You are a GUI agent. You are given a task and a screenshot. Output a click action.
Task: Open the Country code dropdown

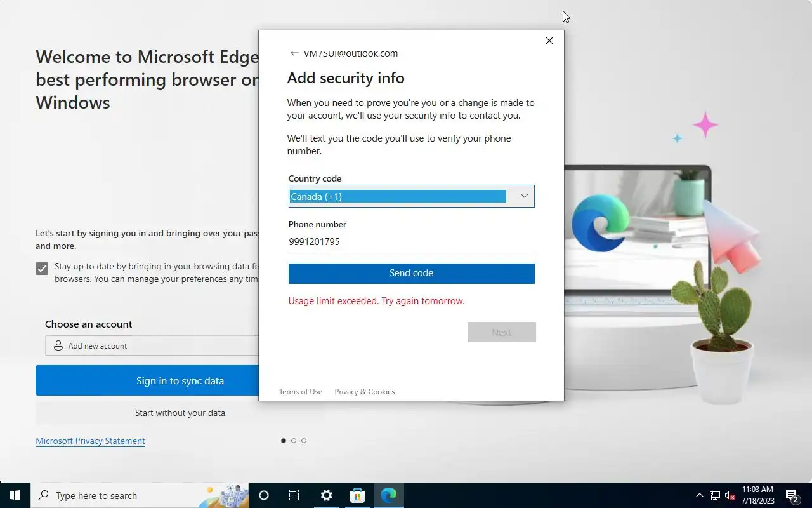coord(411,196)
